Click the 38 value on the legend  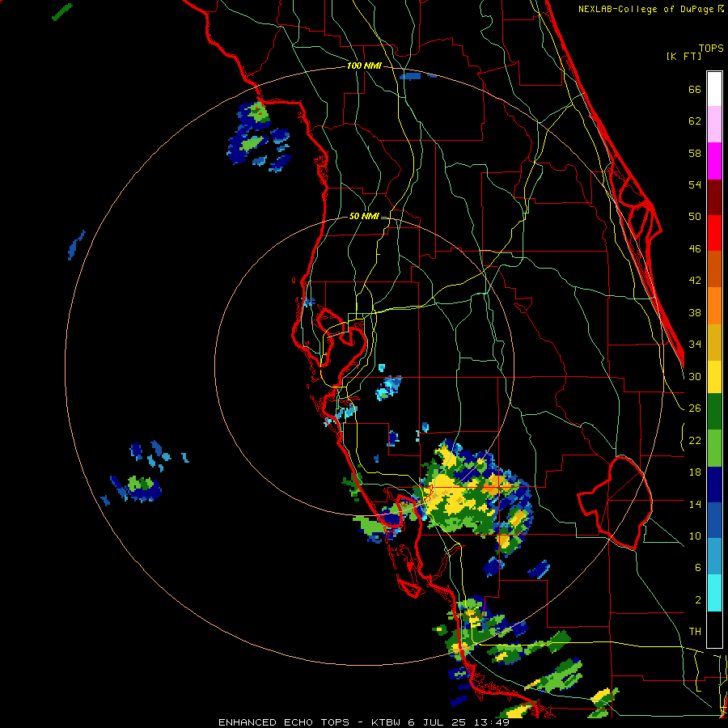(x=695, y=312)
